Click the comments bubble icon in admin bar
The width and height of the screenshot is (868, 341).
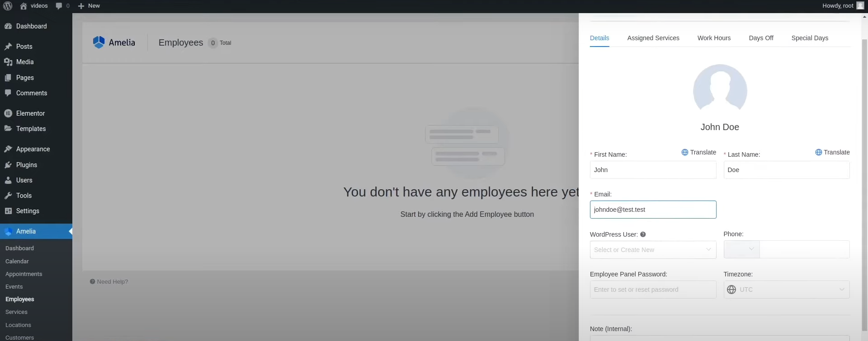[x=59, y=6]
